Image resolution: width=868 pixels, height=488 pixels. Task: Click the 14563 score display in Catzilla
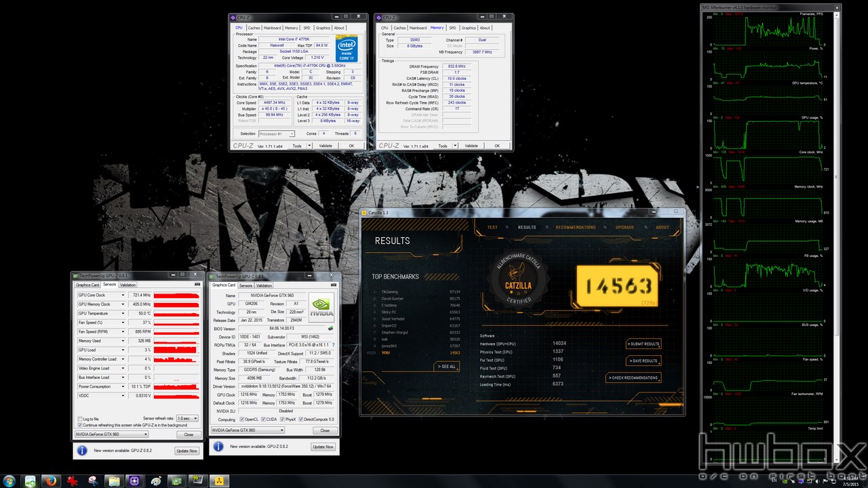[x=617, y=285]
